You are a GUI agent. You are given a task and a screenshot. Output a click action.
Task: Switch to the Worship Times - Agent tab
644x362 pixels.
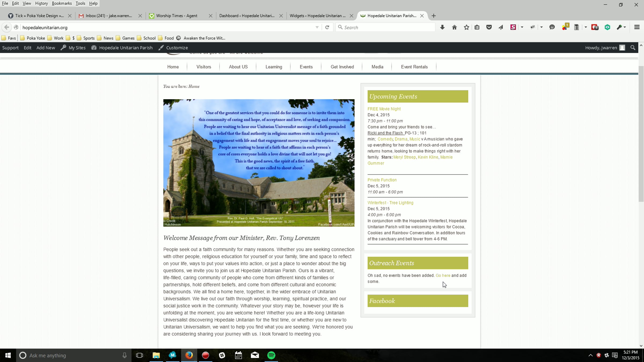177,16
